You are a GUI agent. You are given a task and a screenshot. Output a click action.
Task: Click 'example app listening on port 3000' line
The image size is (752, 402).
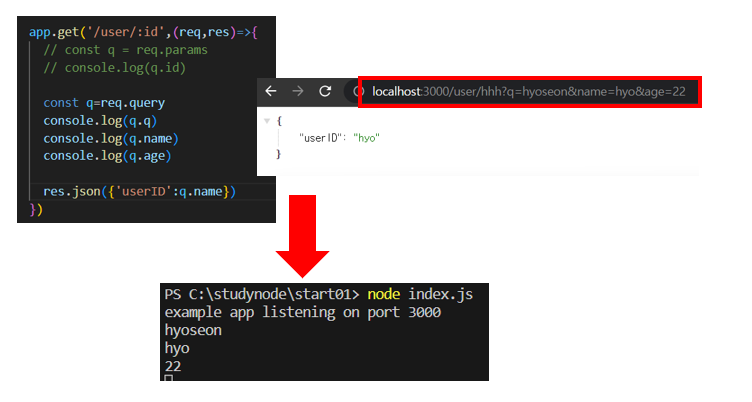tap(303, 312)
